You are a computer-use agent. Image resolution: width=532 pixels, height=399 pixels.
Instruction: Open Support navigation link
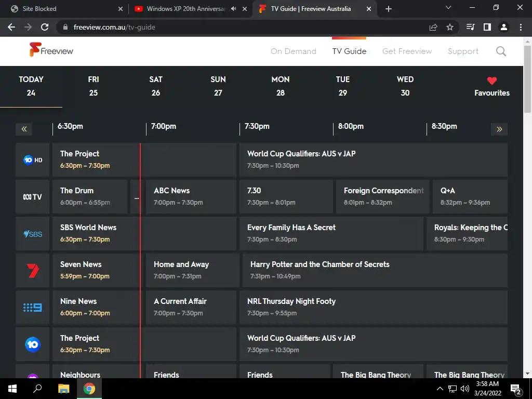click(463, 51)
